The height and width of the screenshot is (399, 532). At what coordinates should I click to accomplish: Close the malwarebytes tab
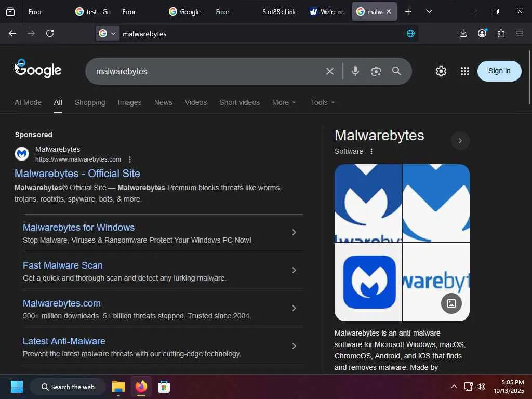389,11
